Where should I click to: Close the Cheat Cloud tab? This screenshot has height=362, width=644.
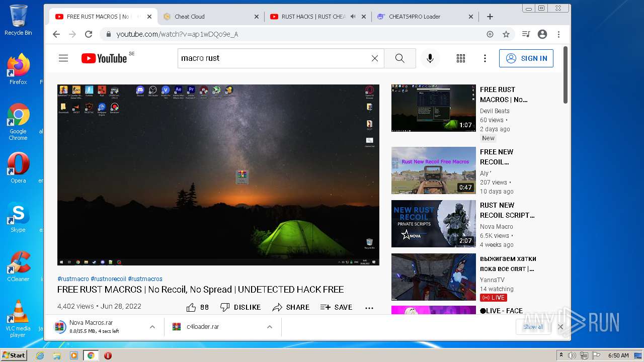257,17
